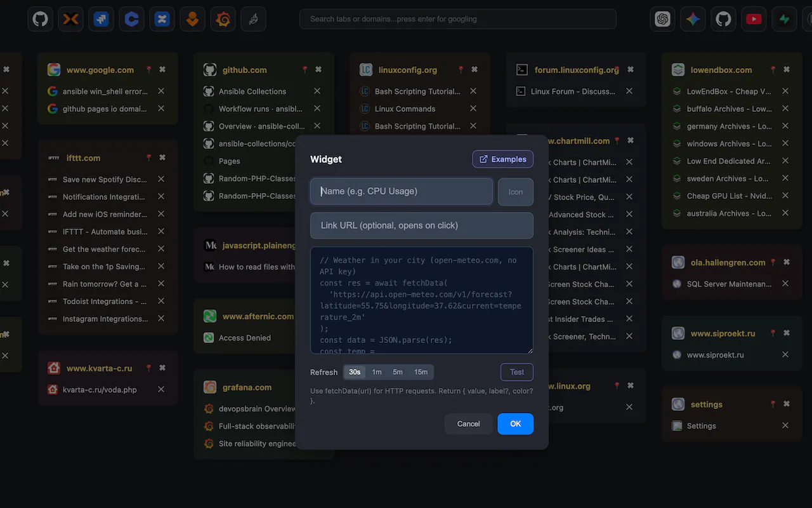This screenshot has width=812, height=508.
Task: Open the Grafana shortcut in top bar
Action: coord(223,19)
